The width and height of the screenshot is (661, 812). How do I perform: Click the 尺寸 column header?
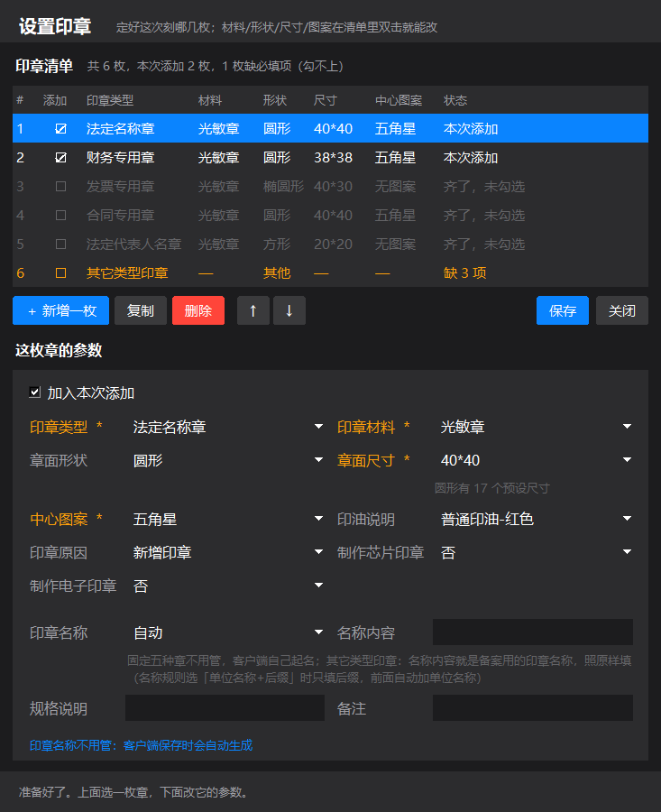325,100
